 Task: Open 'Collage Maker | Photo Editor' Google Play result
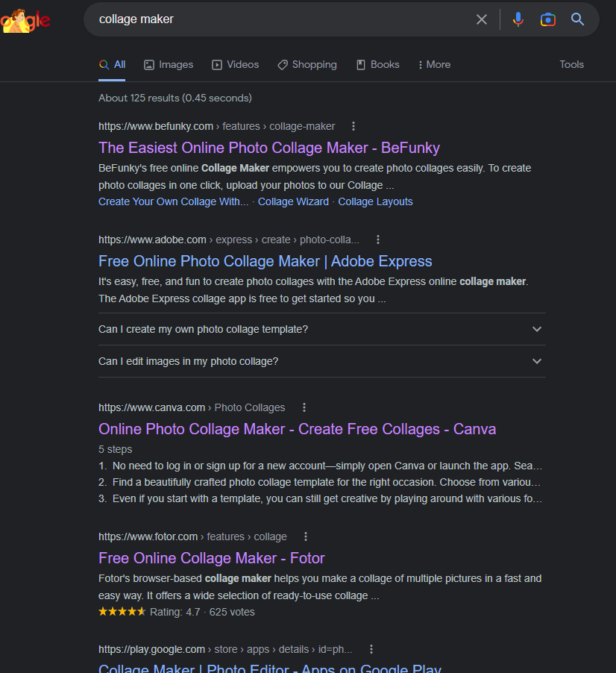(269, 669)
